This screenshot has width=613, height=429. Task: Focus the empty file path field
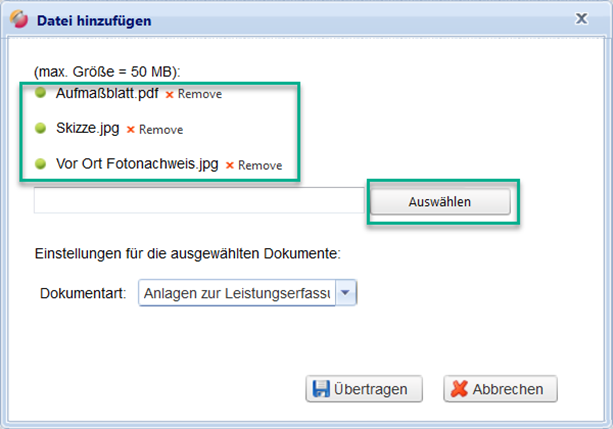200,201
